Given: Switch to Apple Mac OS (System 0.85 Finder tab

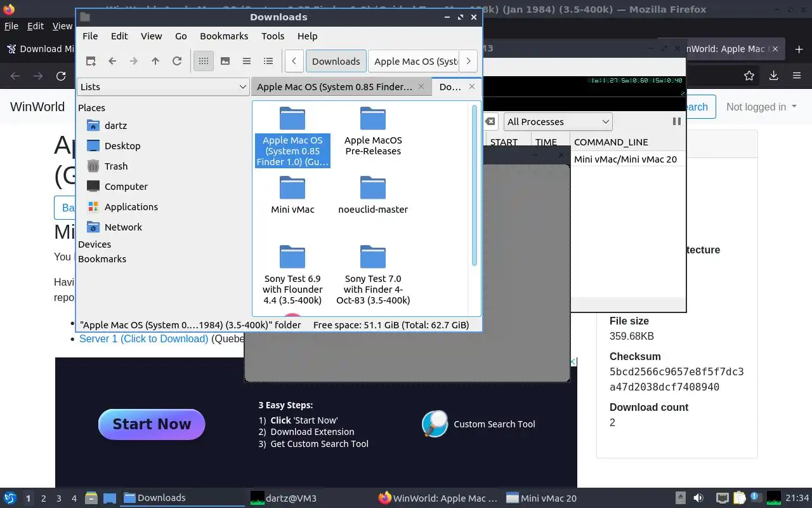Looking at the screenshot, I should coord(334,87).
